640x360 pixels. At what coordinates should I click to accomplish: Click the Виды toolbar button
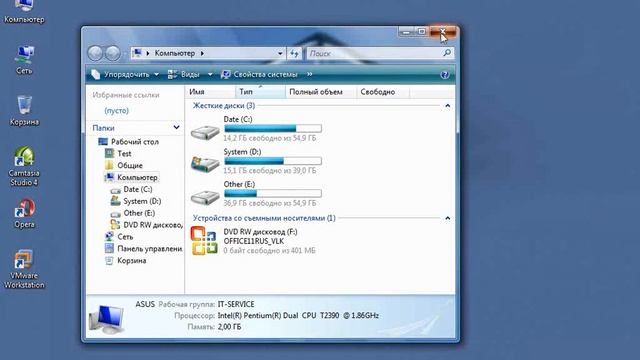pyautogui.click(x=184, y=75)
